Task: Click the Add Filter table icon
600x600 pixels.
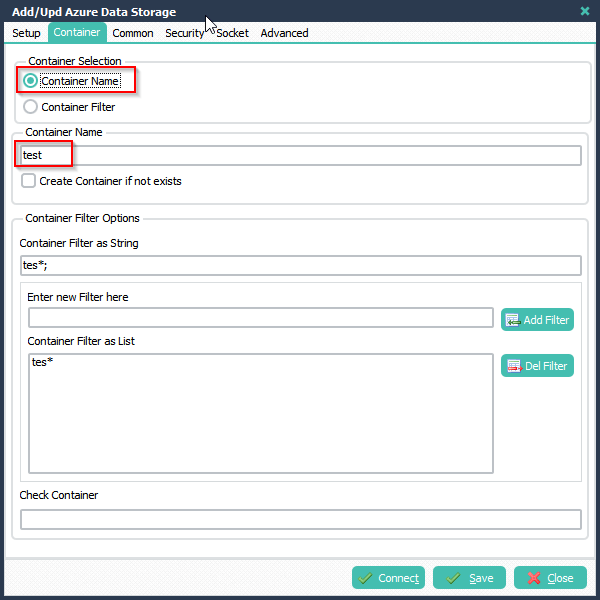Action: 513,320
